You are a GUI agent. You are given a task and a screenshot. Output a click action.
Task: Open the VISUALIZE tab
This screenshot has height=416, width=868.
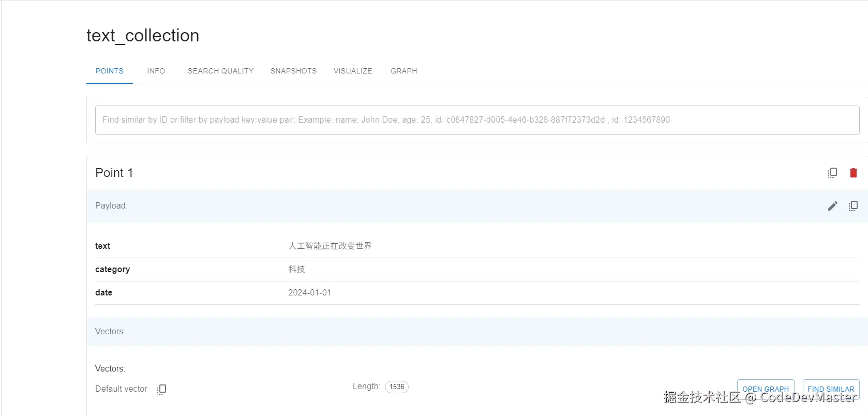coord(353,71)
